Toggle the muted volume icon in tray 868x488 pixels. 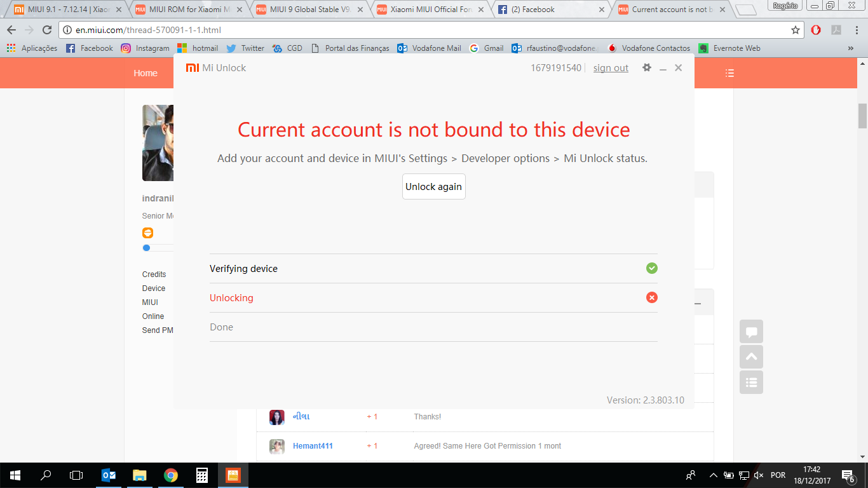[759, 475]
